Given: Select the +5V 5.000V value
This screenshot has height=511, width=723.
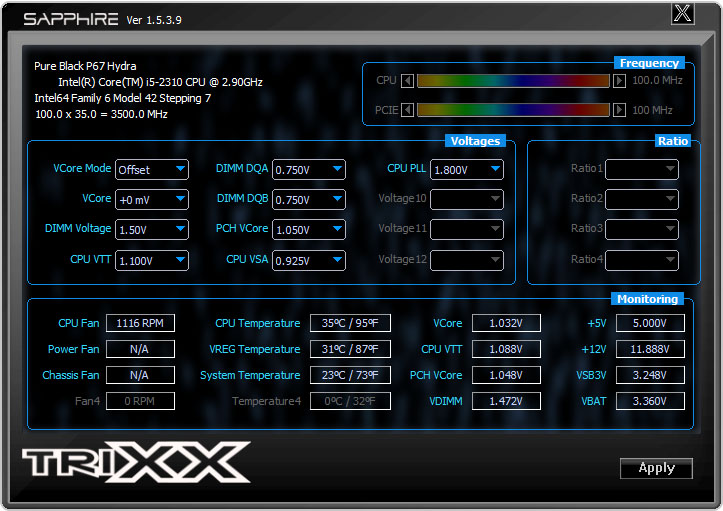Looking at the screenshot, I should point(650,323).
